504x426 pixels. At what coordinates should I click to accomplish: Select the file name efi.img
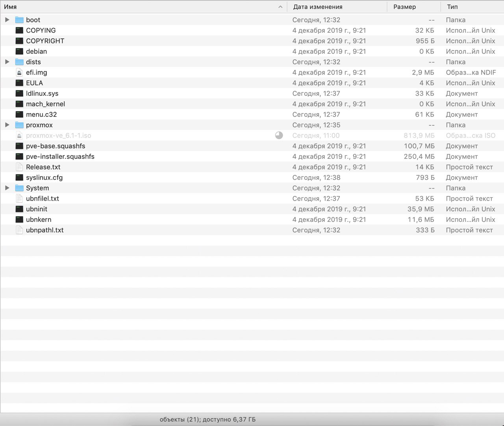(x=37, y=73)
